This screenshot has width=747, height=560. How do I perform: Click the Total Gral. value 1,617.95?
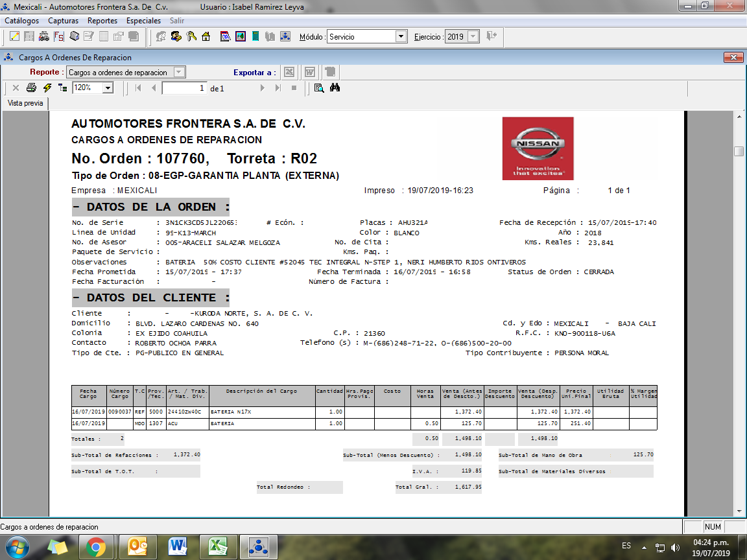tap(468, 487)
